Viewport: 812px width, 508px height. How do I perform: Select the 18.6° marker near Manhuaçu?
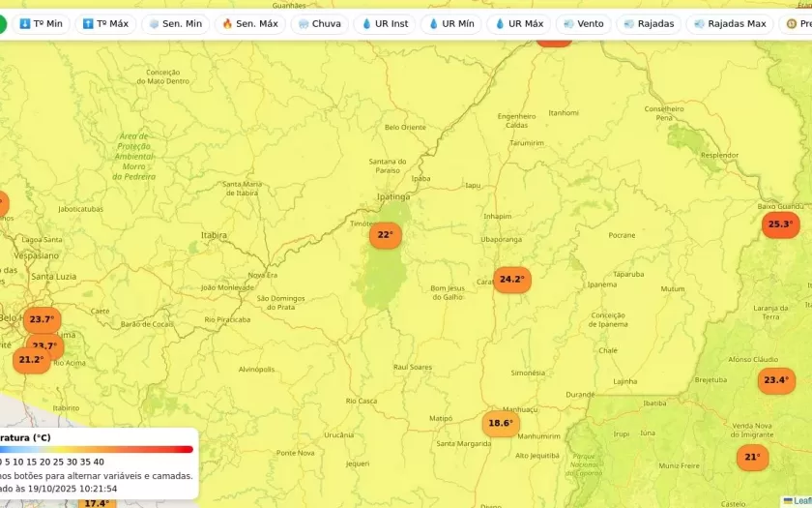(x=500, y=423)
